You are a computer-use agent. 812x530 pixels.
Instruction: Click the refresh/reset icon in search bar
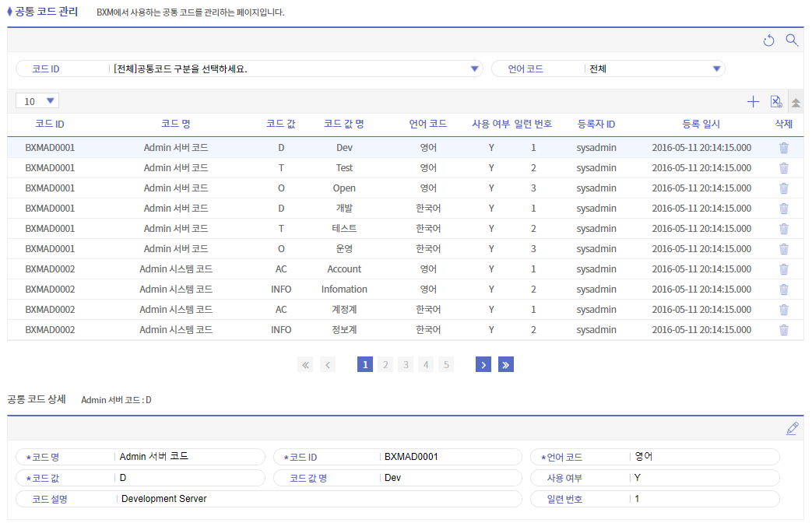click(768, 40)
